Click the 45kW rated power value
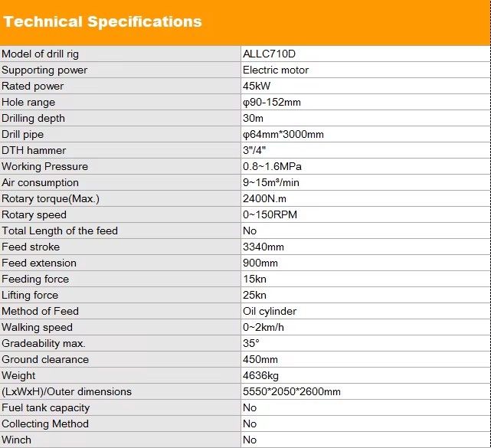 click(257, 86)
